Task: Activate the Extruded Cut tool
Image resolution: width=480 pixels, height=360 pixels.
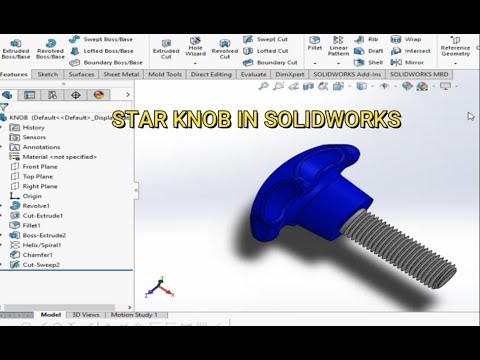Action: 166,49
